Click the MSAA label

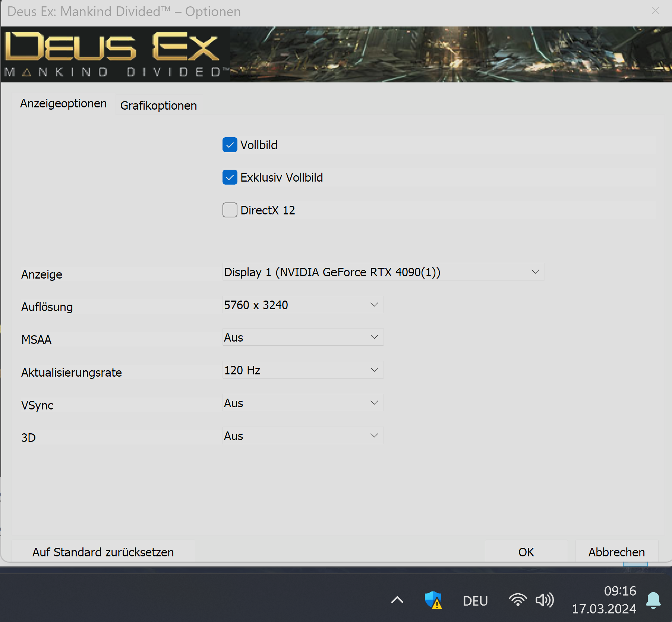(37, 340)
